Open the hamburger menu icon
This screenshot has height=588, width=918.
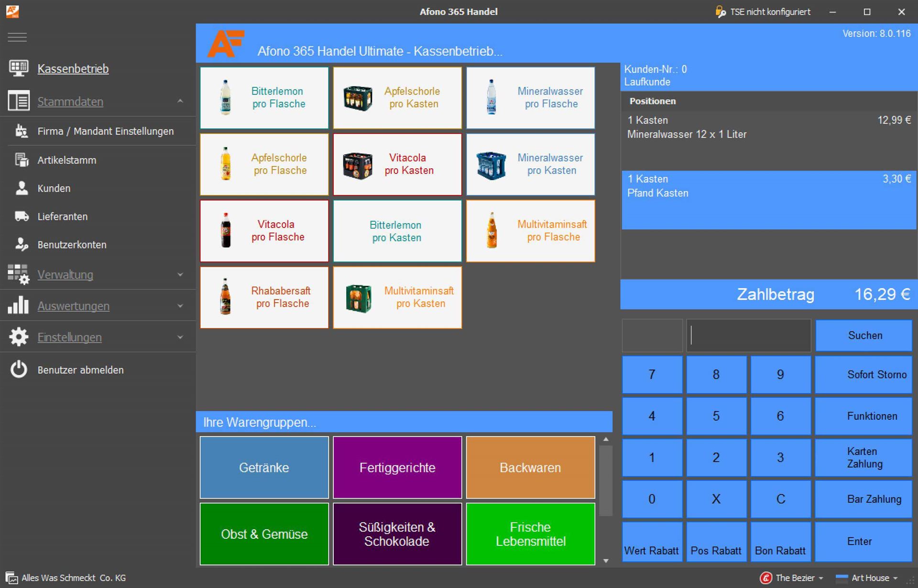coord(17,37)
